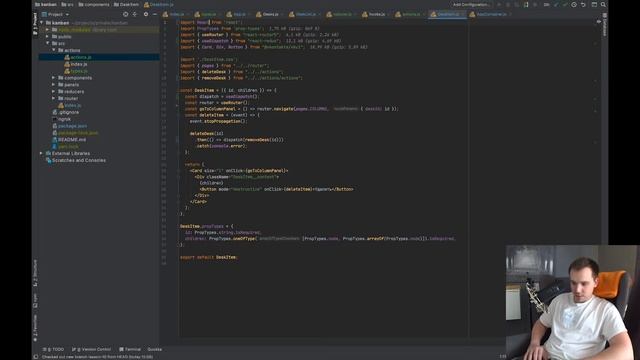Collapse the kanban root folder arrow
The image size is (640, 360).
point(42,23)
